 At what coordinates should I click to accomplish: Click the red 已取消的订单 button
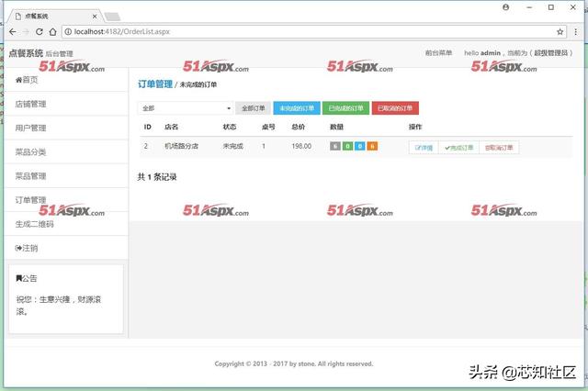(395, 108)
